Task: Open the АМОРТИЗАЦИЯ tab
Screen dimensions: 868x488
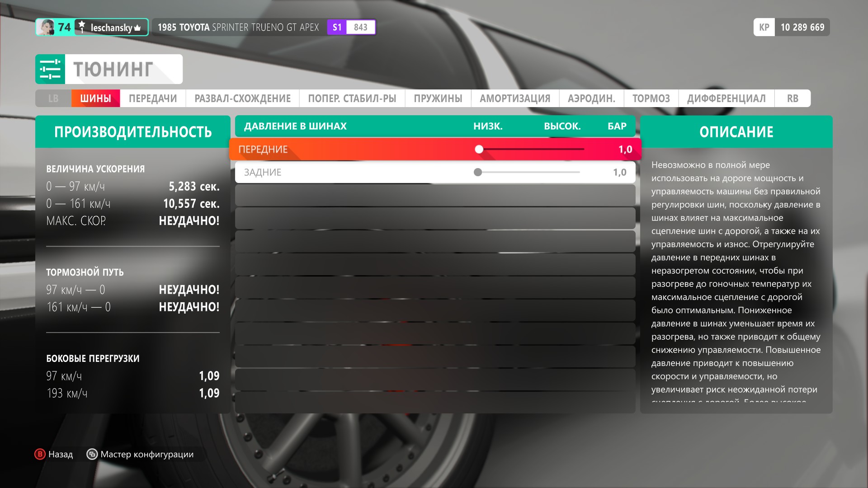Action: pyautogui.click(x=514, y=99)
